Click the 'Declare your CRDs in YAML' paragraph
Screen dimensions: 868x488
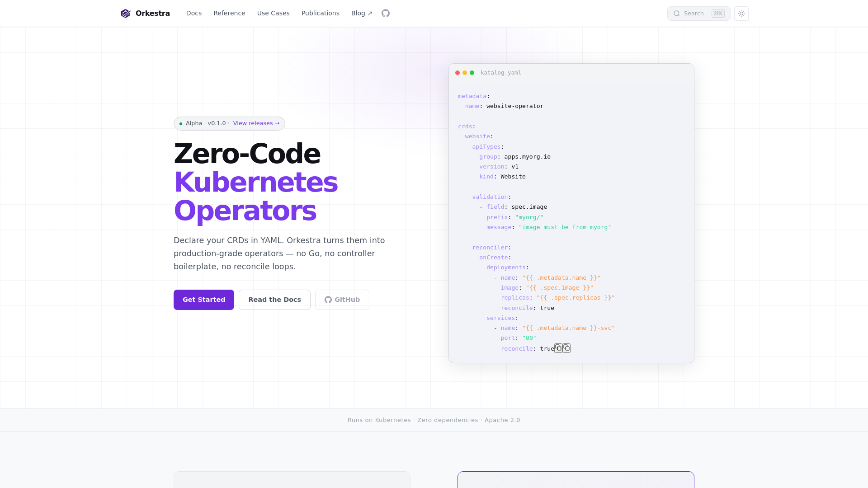coord(279,253)
